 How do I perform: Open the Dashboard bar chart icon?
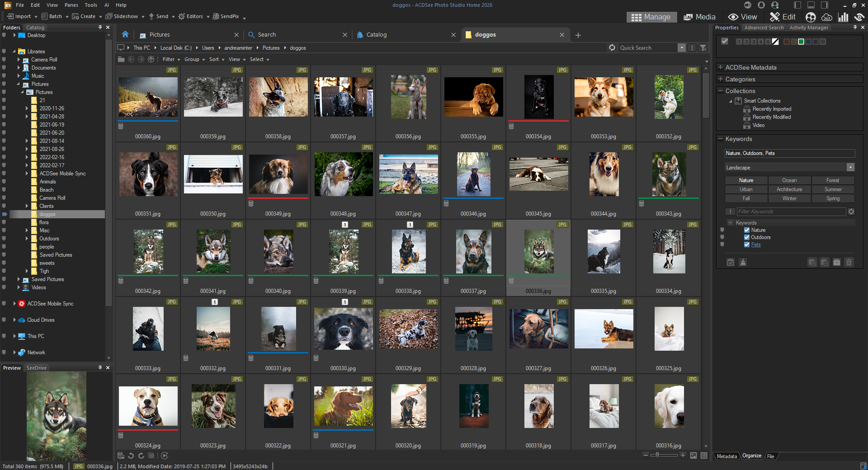843,17
